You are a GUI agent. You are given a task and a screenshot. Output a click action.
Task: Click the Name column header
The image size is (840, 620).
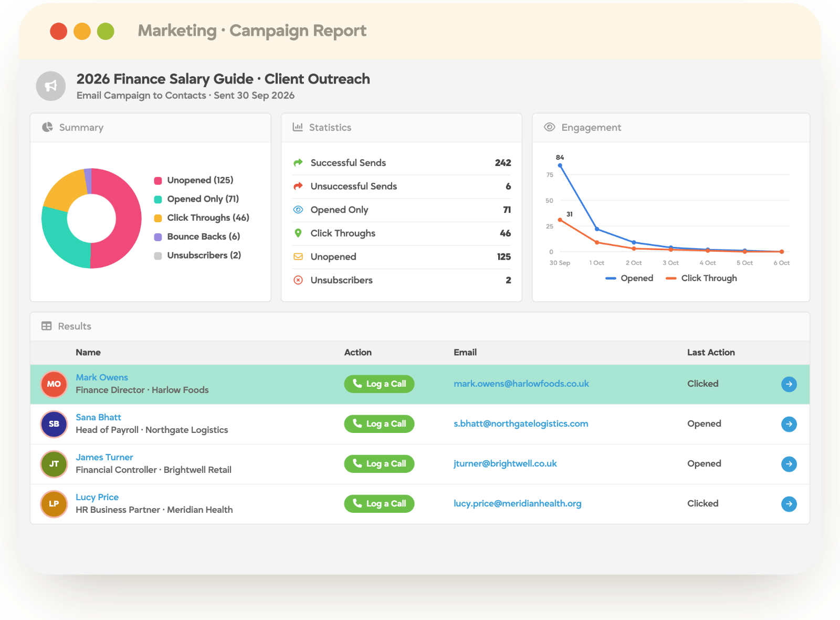pos(88,353)
